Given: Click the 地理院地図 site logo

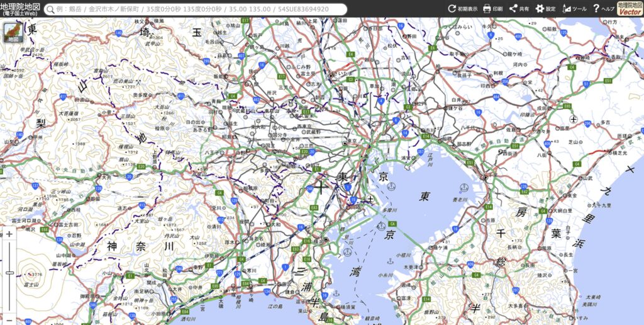Looking at the screenshot, I should point(21,8).
